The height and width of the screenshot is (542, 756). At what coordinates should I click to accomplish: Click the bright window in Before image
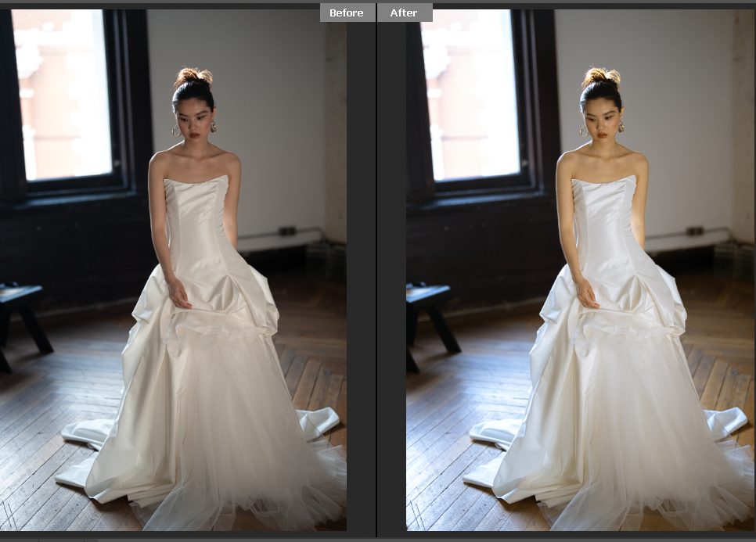tap(63, 94)
